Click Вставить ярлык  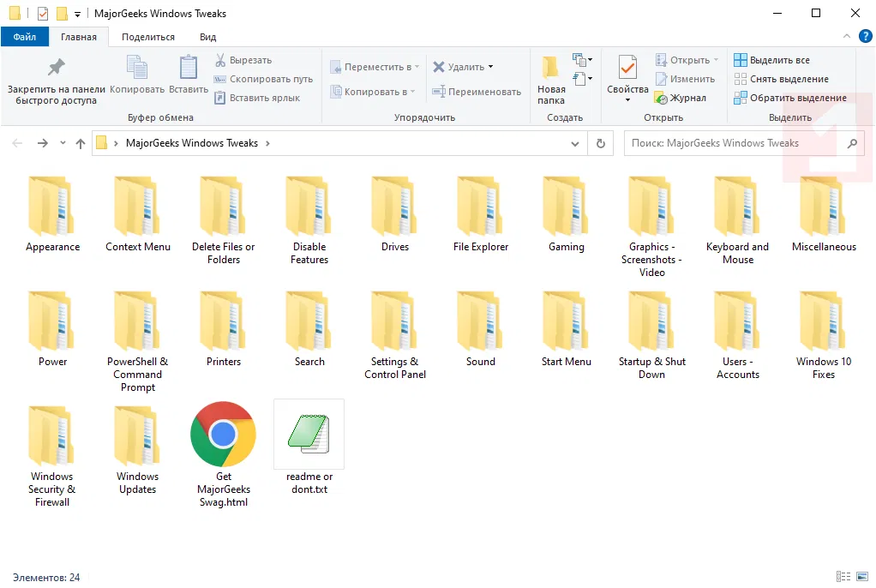tap(257, 98)
